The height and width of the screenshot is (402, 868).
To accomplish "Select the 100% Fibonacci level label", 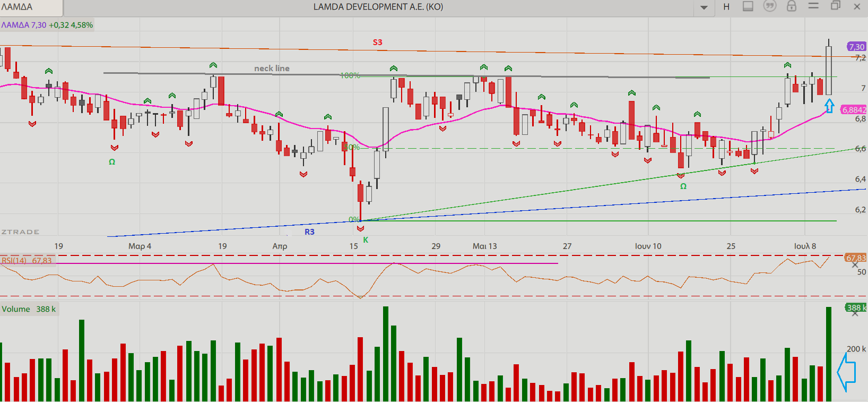I will (x=350, y=75).
